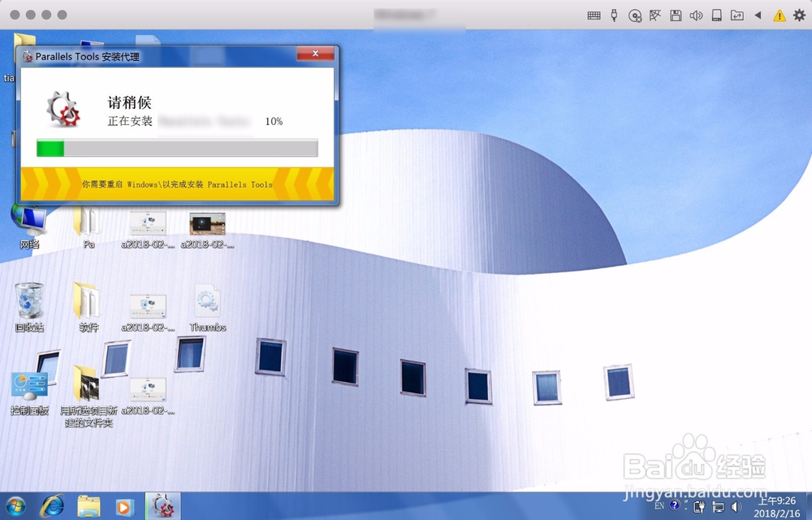Open the CD/DVD drive icon
Viewport: 812px width, 520px height.
tap(635, 15)
